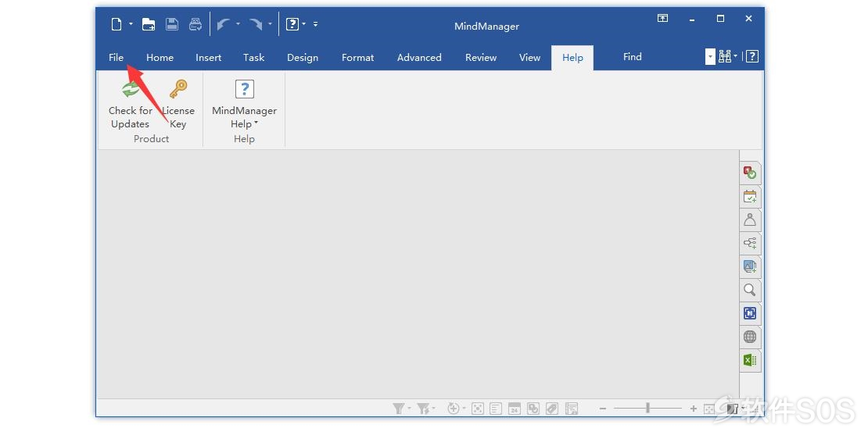The image size is (868, 432).
Task: Click the Print icon in quick access toolbar
Action: coord(195,24)
